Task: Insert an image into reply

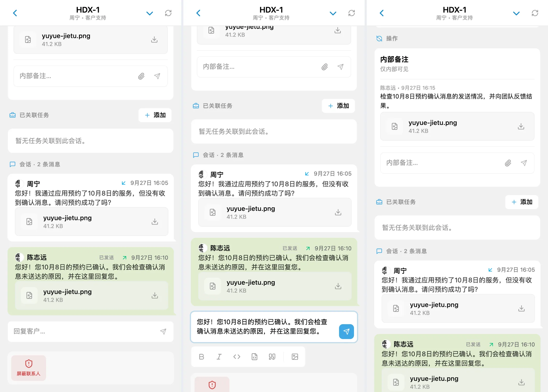Action: [x=295, y=357]
